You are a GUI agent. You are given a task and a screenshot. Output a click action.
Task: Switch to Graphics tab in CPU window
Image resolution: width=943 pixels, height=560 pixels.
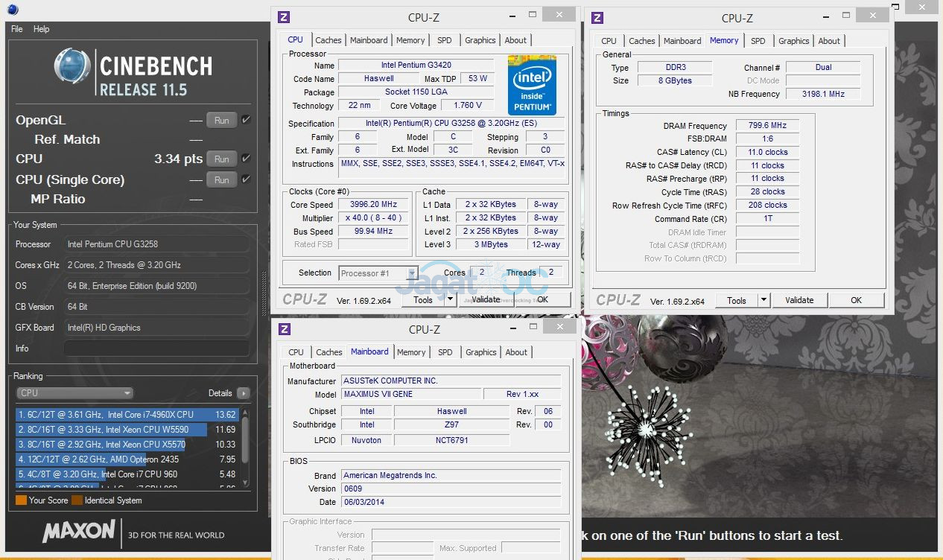pyautogui.click(x=480, y=40)
